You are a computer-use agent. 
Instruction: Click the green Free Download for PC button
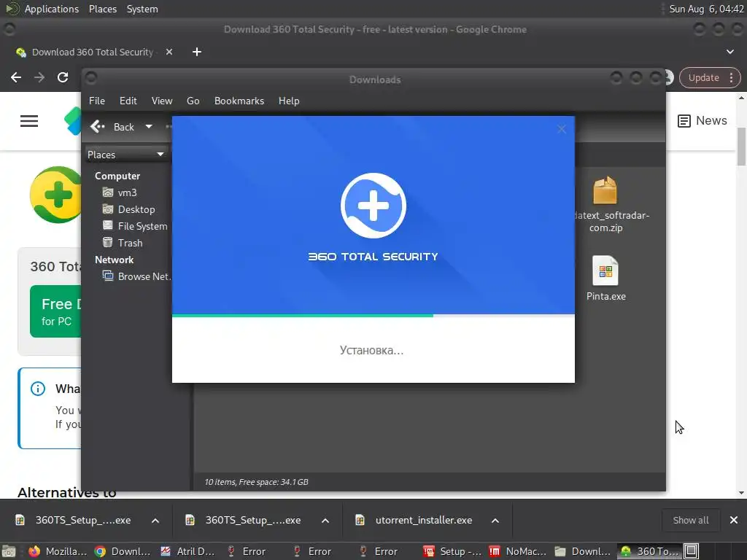(55, 311)
